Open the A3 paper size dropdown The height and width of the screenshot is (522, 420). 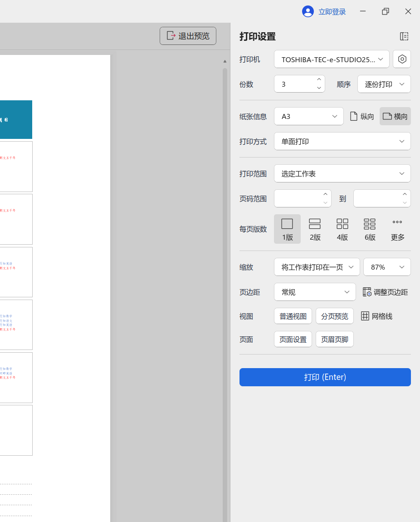(308, 117)
